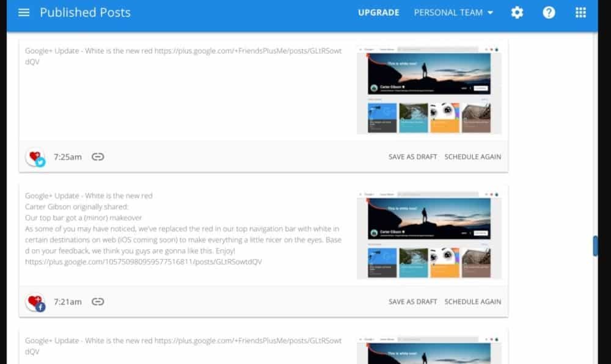Open the hamburger navigation menu
Viewport: 611px width, 364px height.
[x=24, y=12]
